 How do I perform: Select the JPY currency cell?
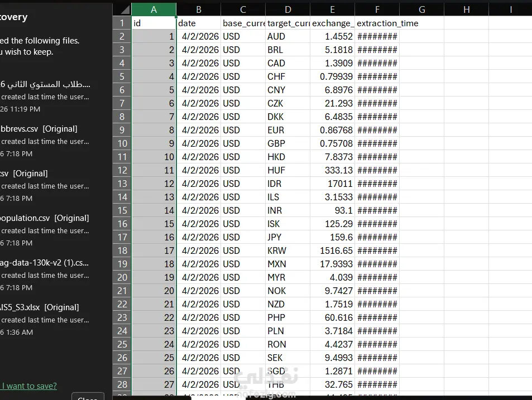coord(287,237)
